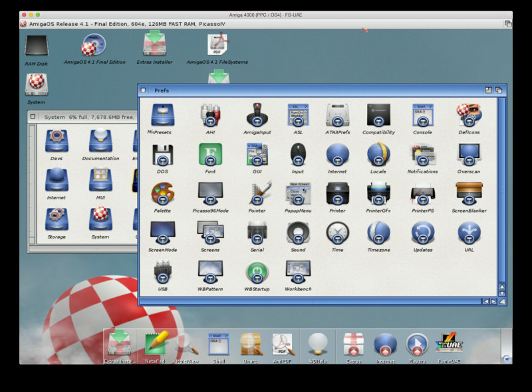This screenshot has height=392, width=532.
Task: Open the Devs drawer in System window
Action: click(57, 141)
